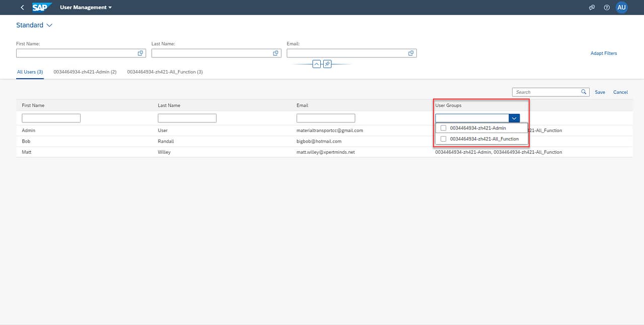Image resolution: width=644 pixels, height=325 pixels.
Task: Click the Save button
Action: point(599,92)
